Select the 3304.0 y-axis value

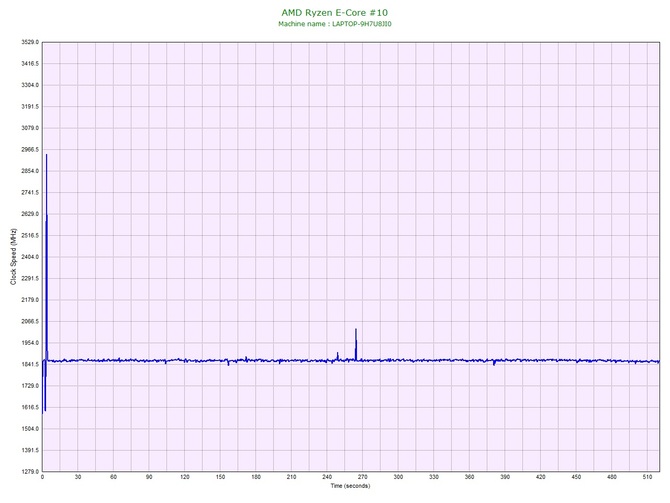30,85
